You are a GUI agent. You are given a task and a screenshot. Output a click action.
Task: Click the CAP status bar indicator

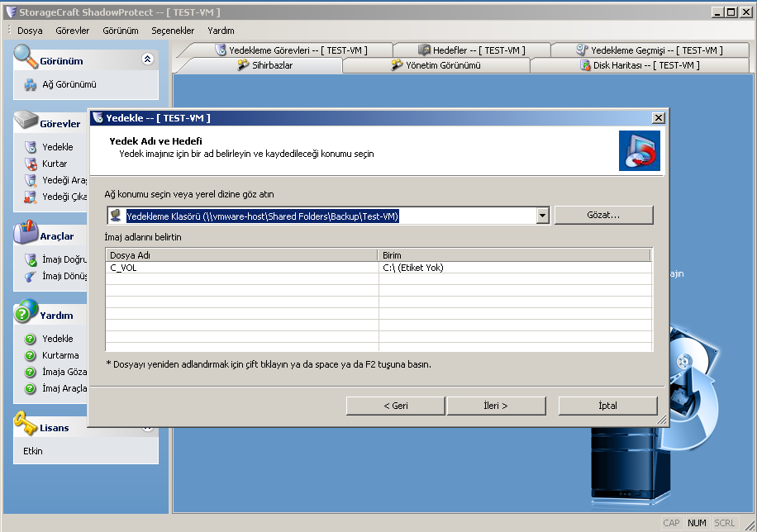[671, 523]
